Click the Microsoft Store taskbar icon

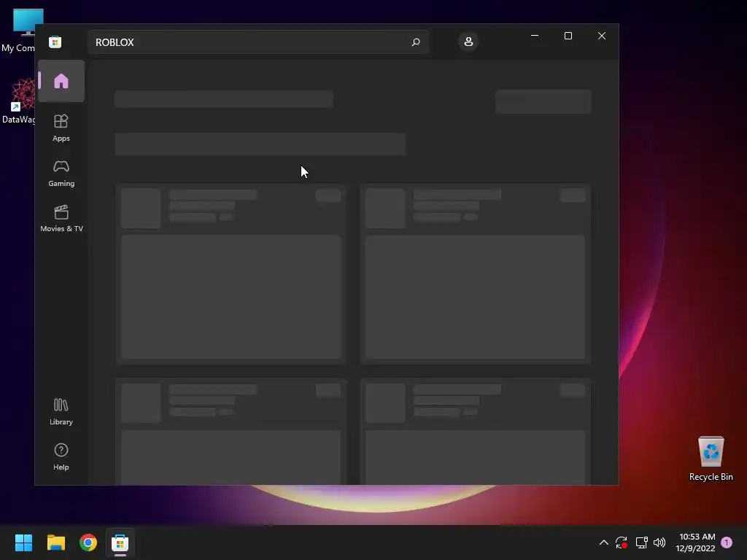point(120,542)
